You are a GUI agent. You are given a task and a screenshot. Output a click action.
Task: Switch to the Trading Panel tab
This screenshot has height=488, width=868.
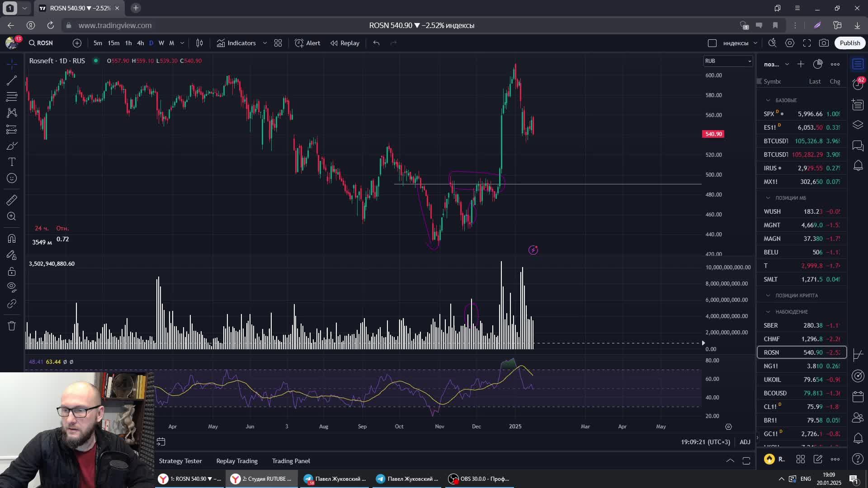click(x=291, y=461)
